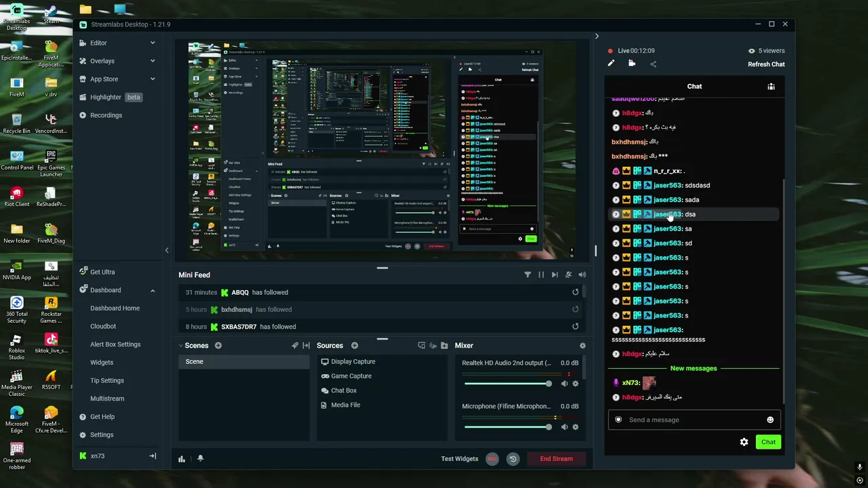
Task: Open Riot Client desktop shortcut
Action: click(17, 197)
